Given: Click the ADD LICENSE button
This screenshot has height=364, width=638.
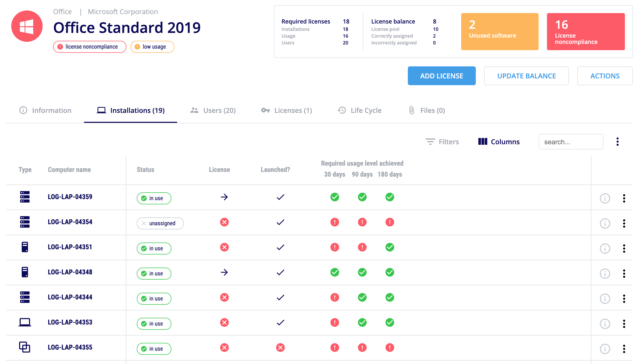Looking at the screenshot, I should [x=442, y=76].
